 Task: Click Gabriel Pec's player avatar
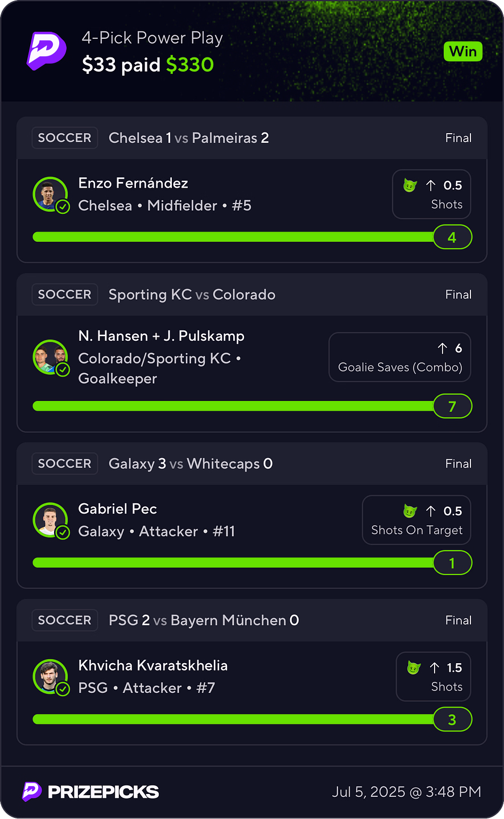51,520
